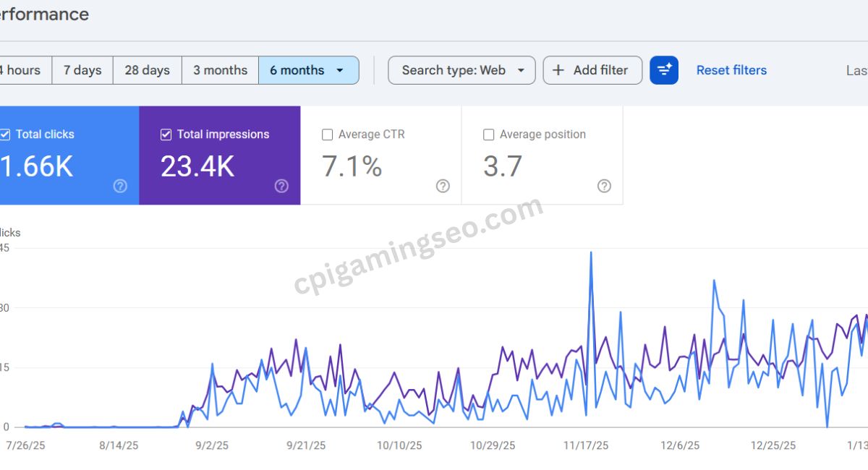
Task: Click help icon on Average position card
Action: [x=604, y=186]
